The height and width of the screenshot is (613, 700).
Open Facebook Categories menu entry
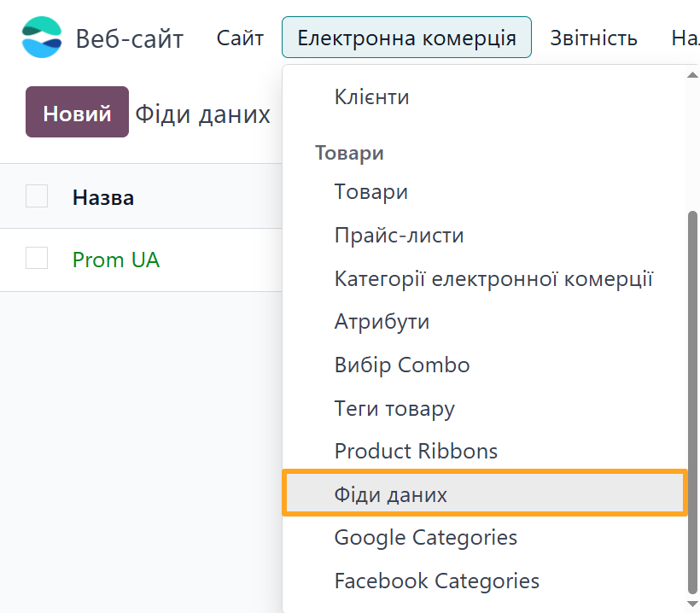pyautogui.click(x=437, y=581)
